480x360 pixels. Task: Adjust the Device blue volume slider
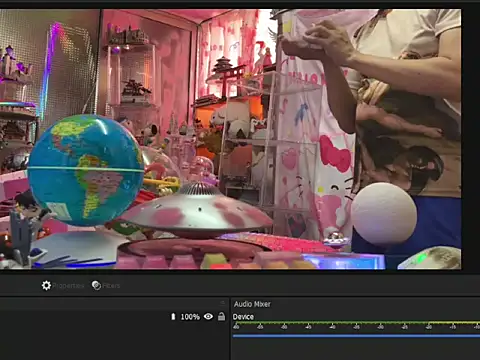[356, 336]
